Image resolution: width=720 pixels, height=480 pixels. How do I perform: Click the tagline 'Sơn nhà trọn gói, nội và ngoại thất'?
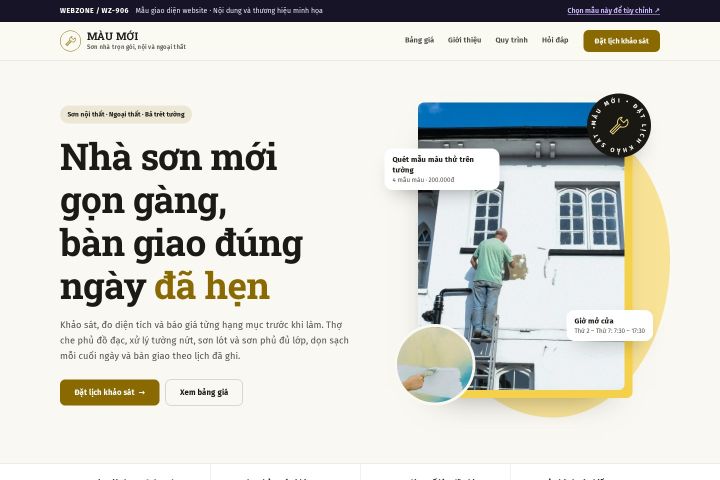click(136, 47)
